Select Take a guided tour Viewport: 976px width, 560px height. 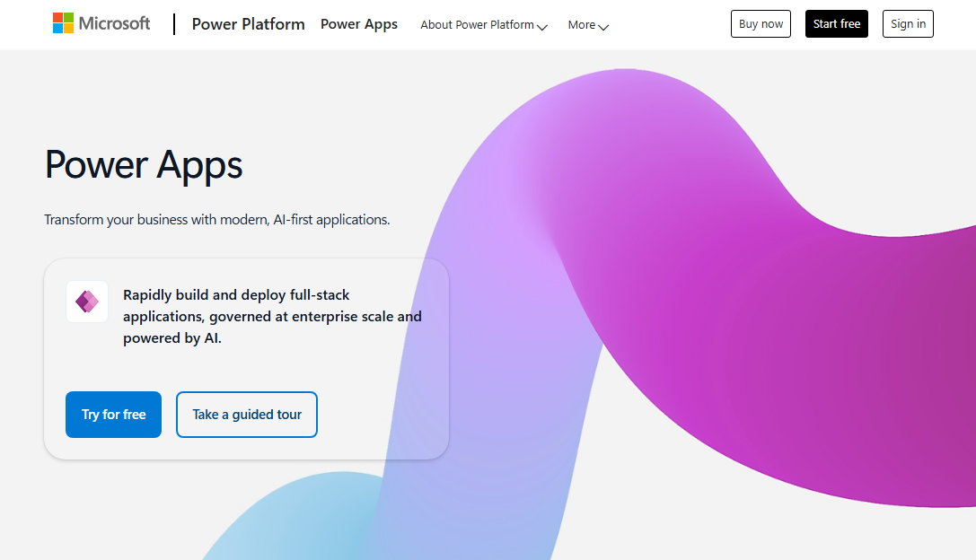coord(247,415)
